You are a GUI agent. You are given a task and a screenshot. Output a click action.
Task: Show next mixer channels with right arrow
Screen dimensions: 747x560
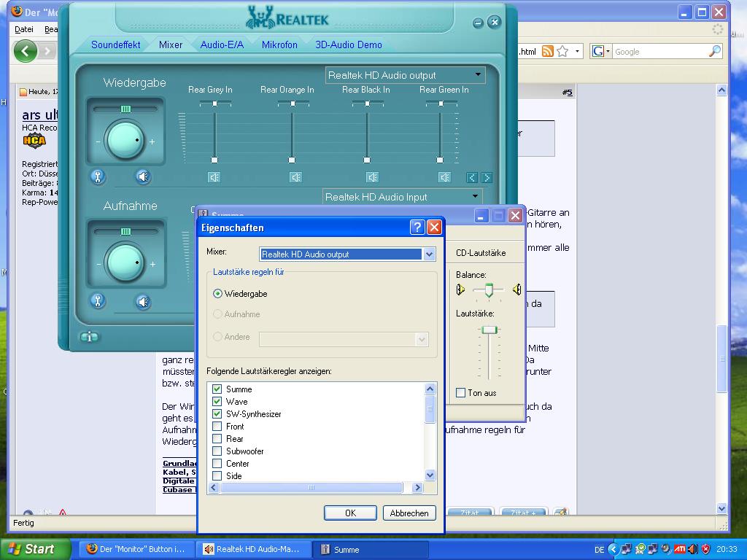click(487, 178)
